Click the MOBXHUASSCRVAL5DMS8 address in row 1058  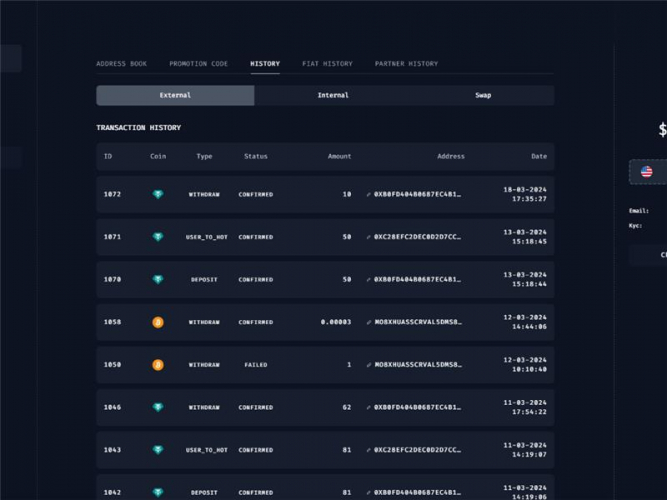tap(418, 322)
